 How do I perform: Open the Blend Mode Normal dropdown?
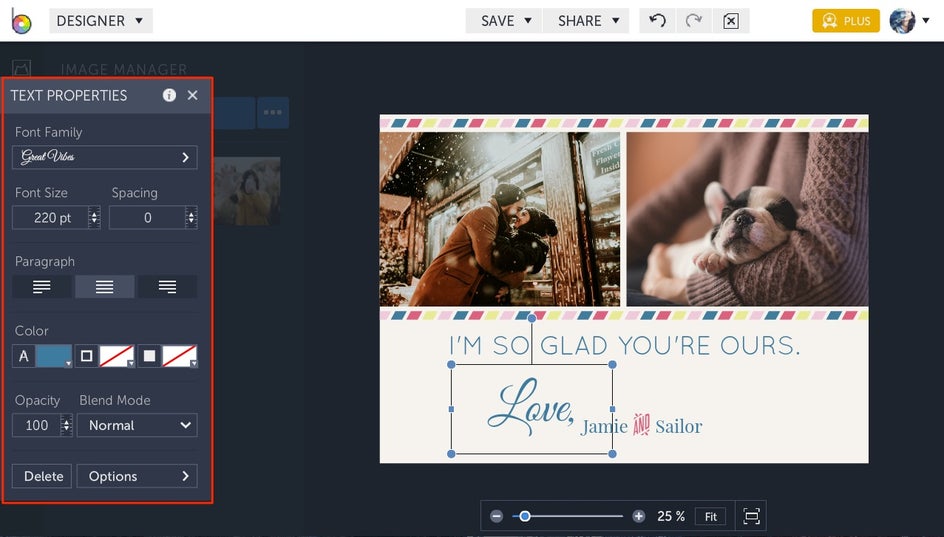(137, 425)
